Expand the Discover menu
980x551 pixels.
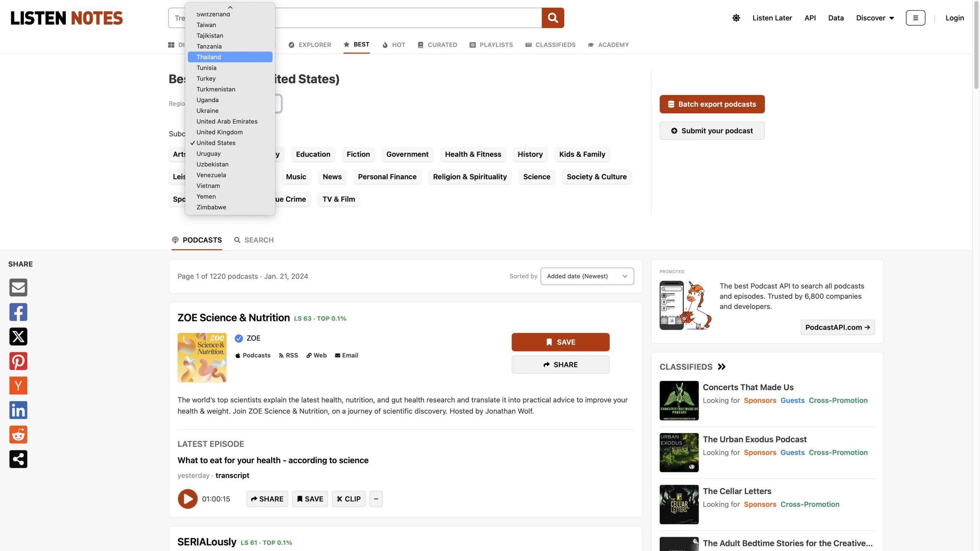875,18
